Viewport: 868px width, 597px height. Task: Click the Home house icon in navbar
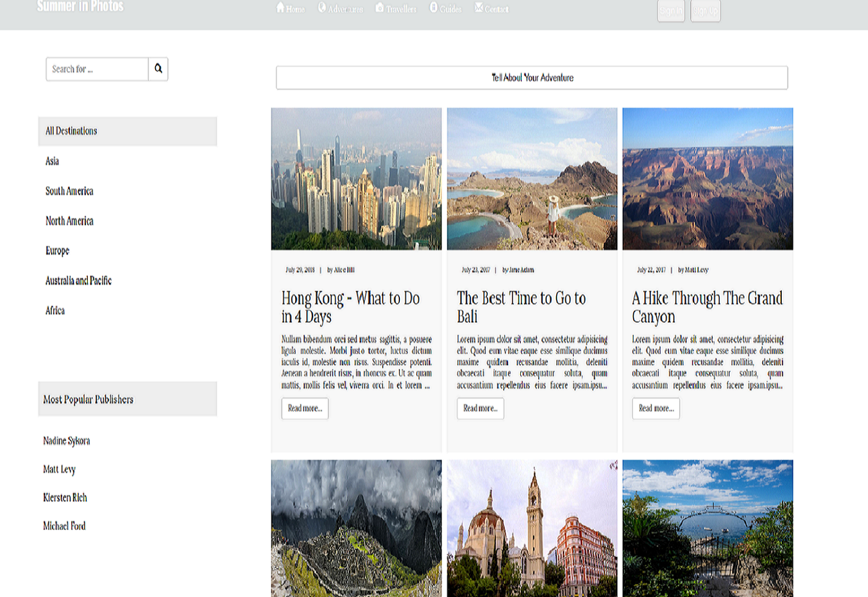pyautogui.click(x=280, y=8)
